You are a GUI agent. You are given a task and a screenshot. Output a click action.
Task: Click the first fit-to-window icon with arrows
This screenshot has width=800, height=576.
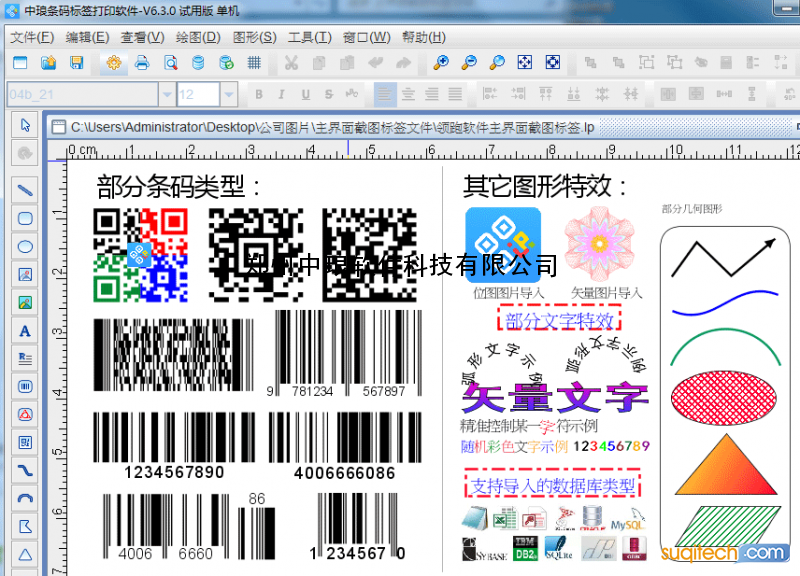[525, 63]
